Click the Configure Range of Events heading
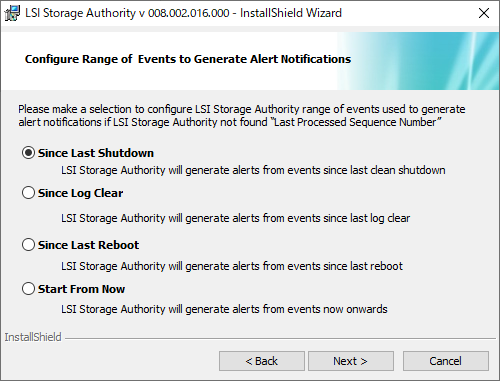500x381 pixels. [x=188, y=59]
